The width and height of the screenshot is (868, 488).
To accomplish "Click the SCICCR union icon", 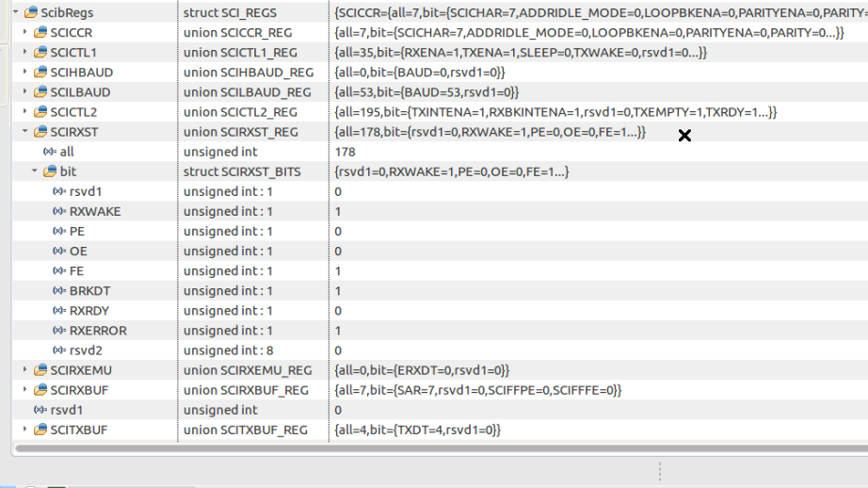I will coord(40,32).
